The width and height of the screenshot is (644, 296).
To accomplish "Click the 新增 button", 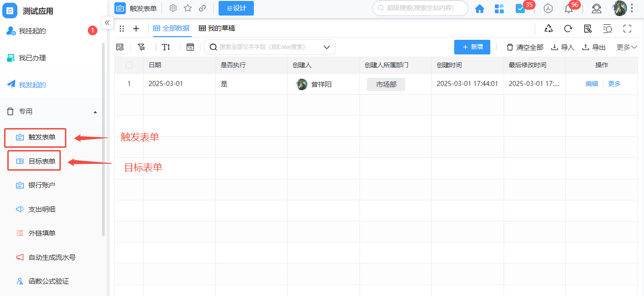I will click(x=472, y=47).
